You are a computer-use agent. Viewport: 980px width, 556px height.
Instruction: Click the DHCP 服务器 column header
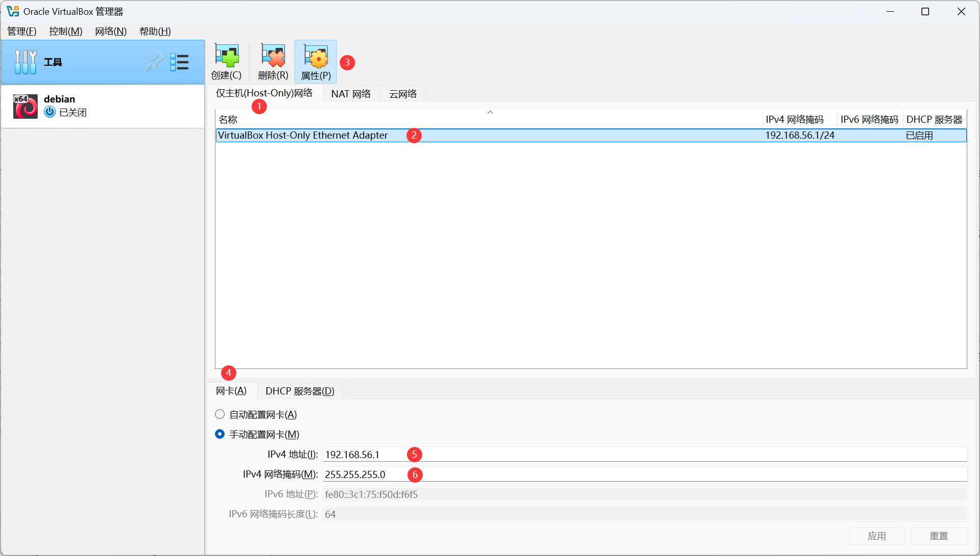(935, 119)
